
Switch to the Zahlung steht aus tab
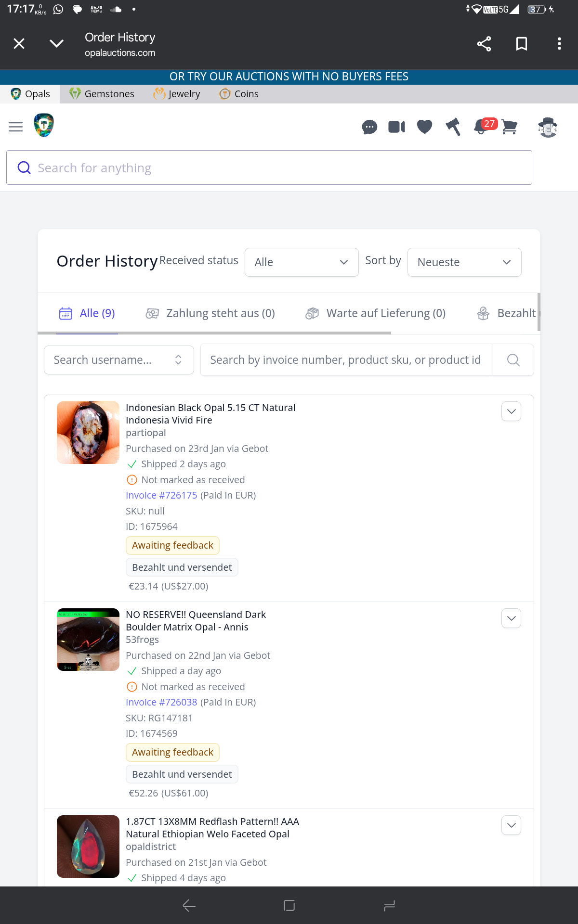tap(210, 313)
